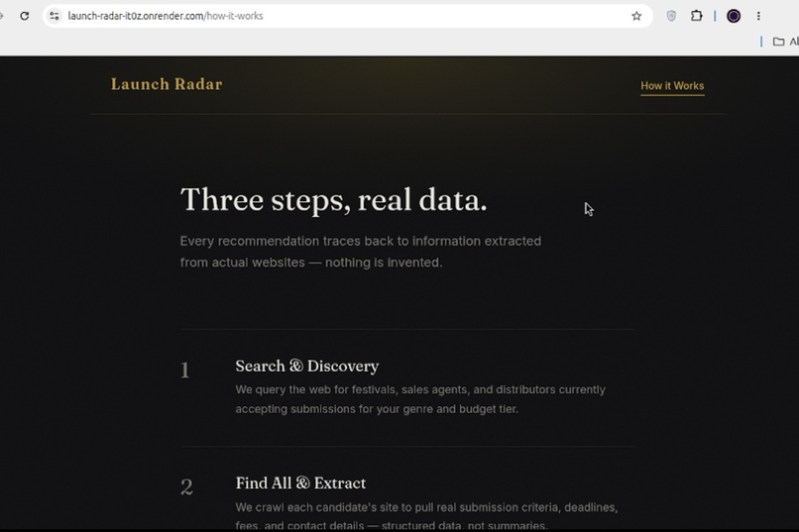The height and width of the screenshot is (532, 799).
Task: Open the How it Works nav link
Action: pos(672,86)
